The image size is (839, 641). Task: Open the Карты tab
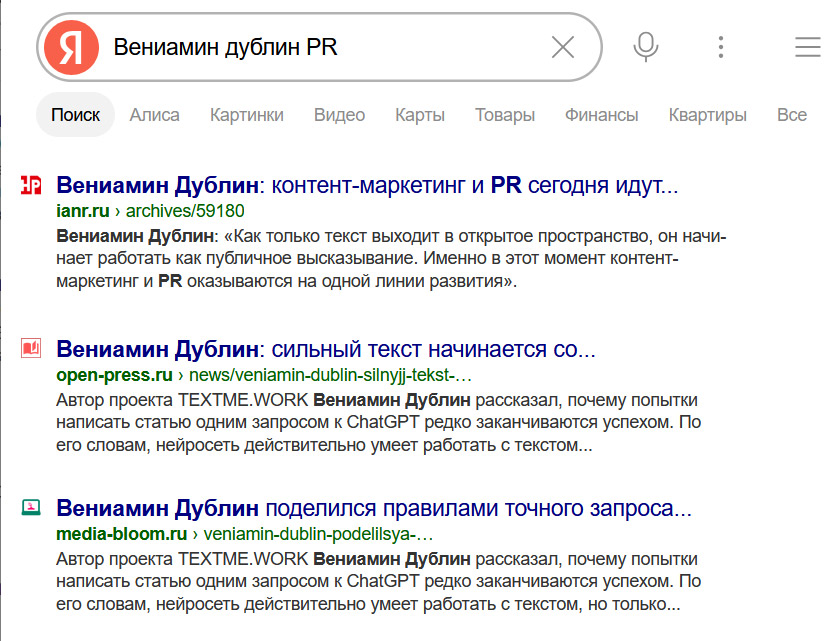click(420, 115)
